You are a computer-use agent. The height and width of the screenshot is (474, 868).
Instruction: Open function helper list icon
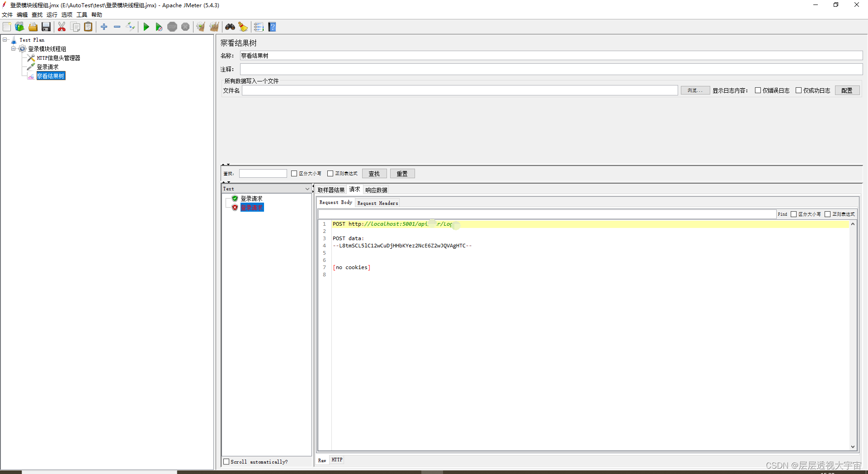tap(259, 27)
